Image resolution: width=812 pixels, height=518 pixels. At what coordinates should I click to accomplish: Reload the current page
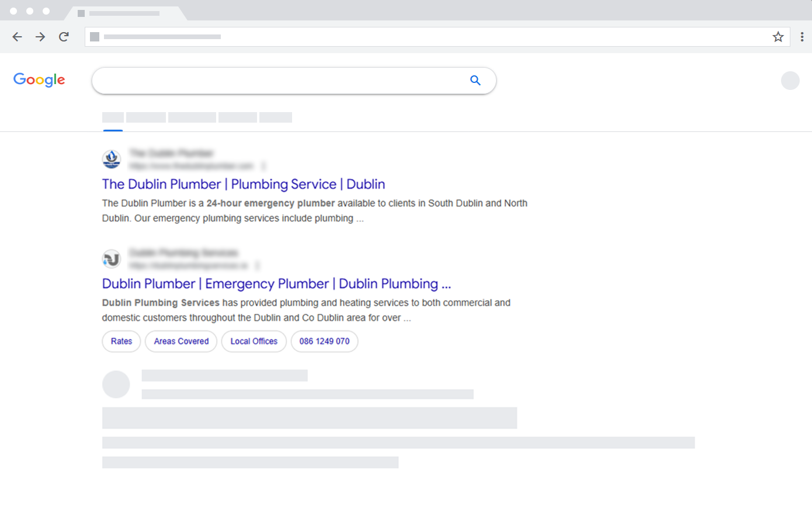pyautogui.click(x=64, y=37)
